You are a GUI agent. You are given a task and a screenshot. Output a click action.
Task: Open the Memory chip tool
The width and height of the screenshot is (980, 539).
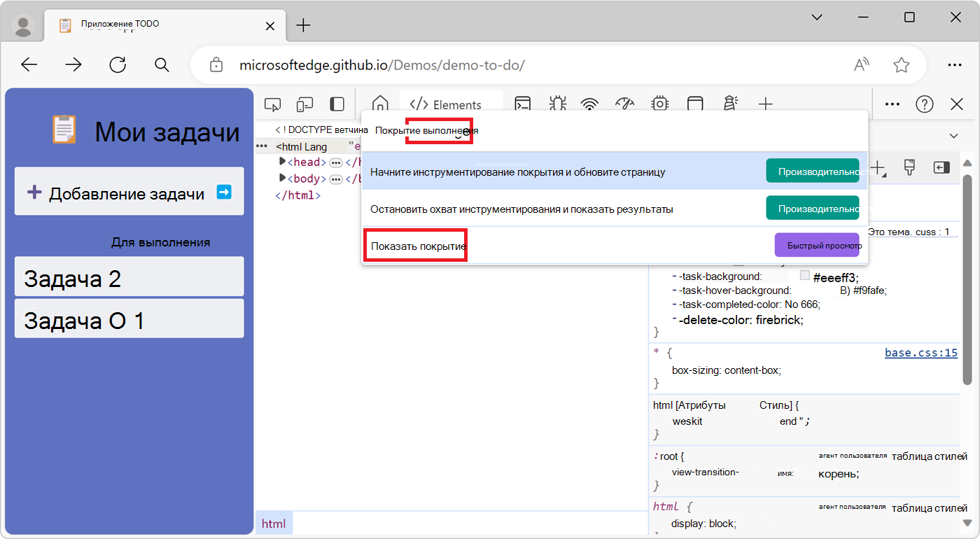(x=659, y=104)
